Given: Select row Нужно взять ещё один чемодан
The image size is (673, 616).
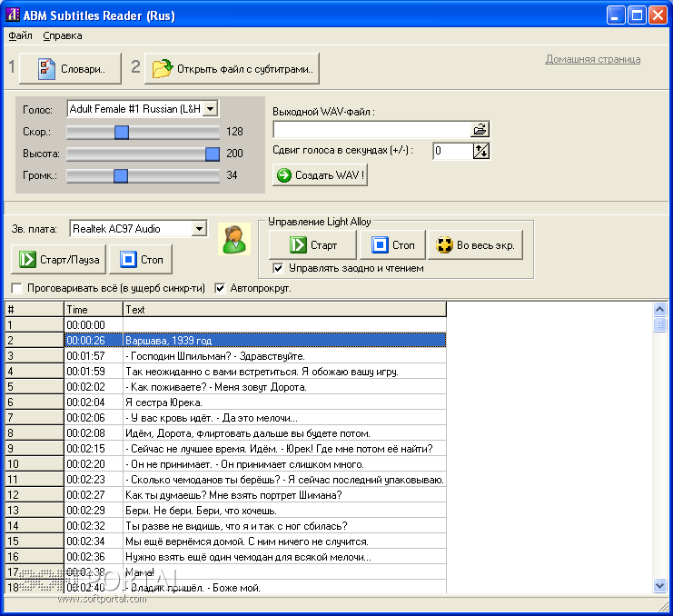Looking at the screenshot, I should [226, 557].
